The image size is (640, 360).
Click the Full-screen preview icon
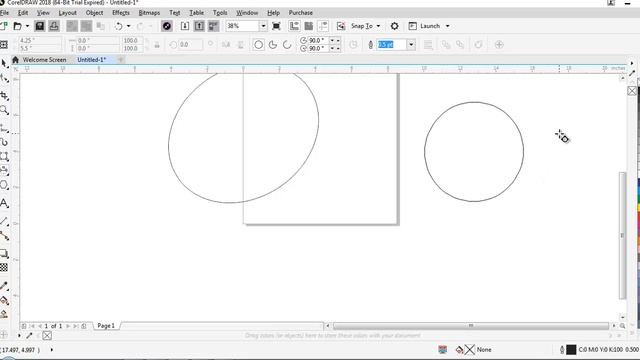(276, 26)
